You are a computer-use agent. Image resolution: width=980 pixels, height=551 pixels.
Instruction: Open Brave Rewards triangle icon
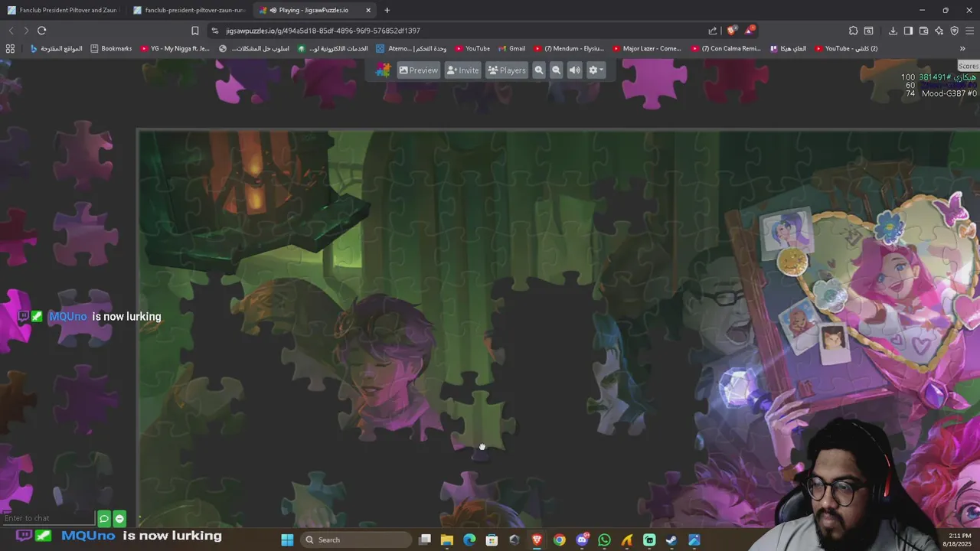(749, 31)
